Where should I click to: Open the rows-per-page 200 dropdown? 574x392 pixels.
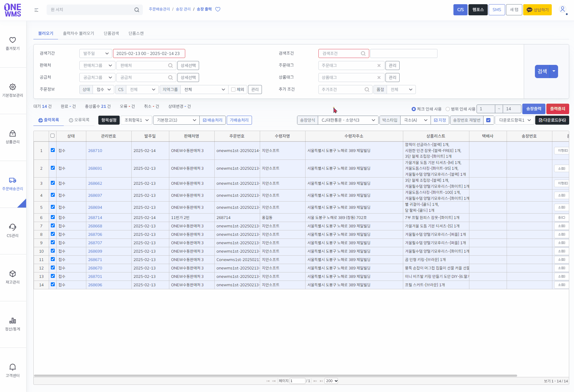tap(332, 381)
